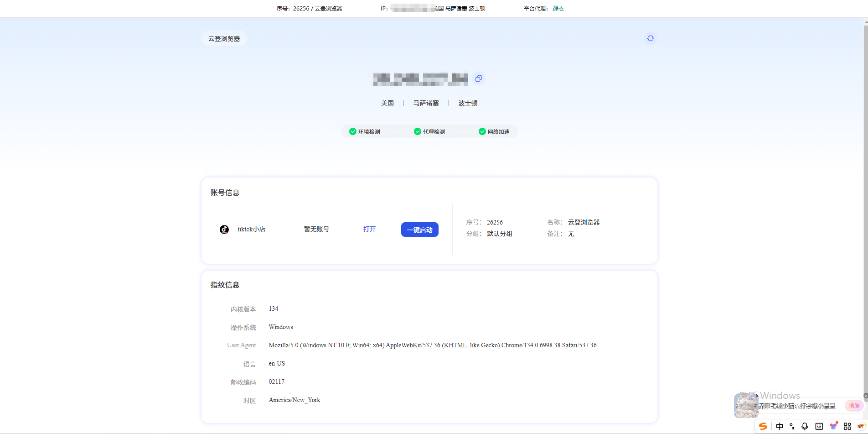Copy the IP address via copy icon
The height and width of the screenshot is (434, 868).
[x=478, y=78]
